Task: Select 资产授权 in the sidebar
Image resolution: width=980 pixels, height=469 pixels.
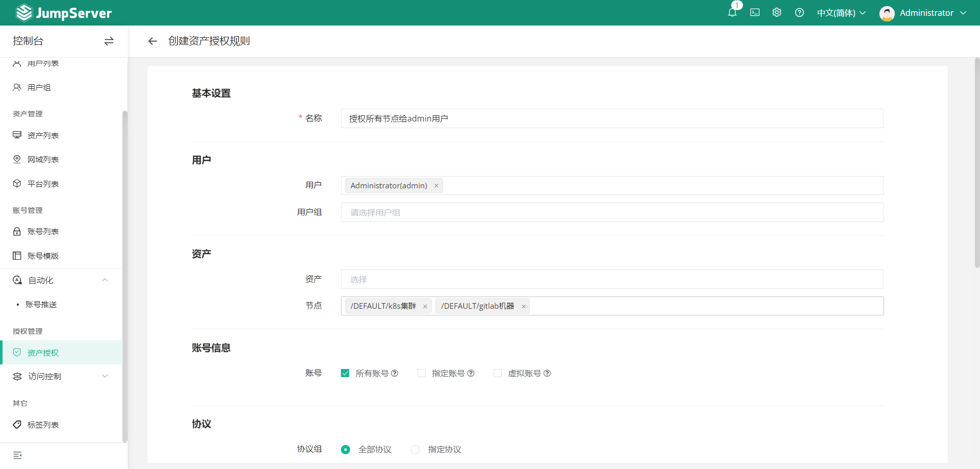Action: (61, 353)
